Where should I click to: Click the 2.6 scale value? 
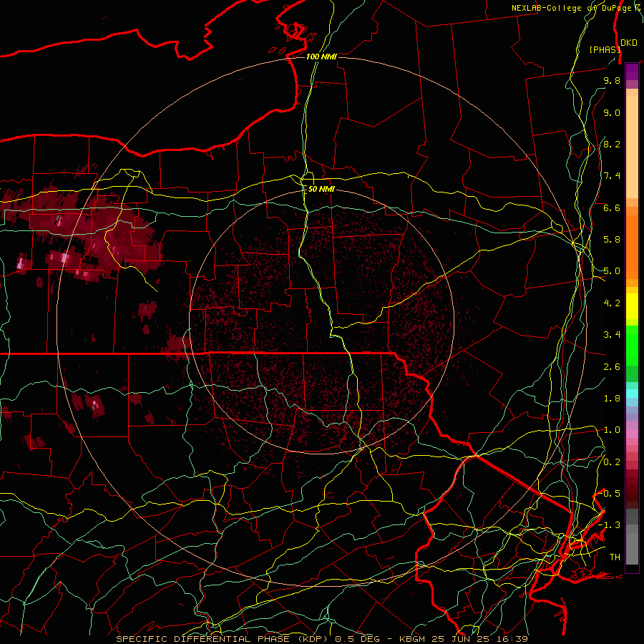[x=612, y=367]
